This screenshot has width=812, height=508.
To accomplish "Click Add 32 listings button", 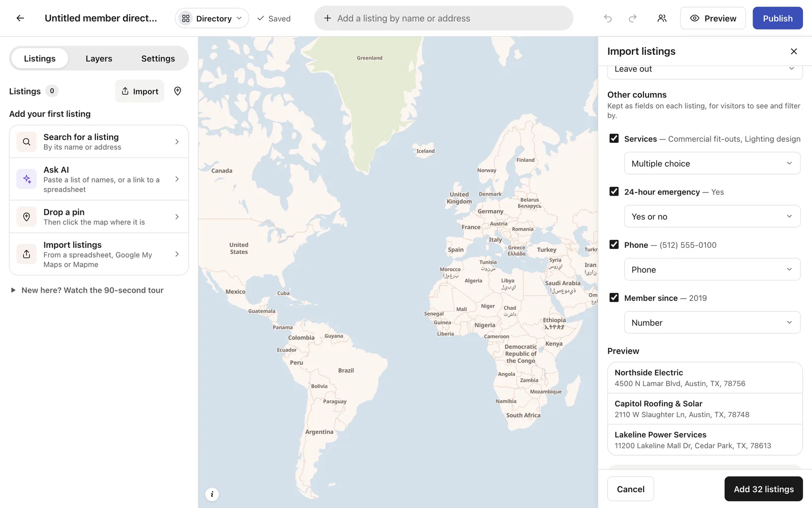I will [763, 489].
